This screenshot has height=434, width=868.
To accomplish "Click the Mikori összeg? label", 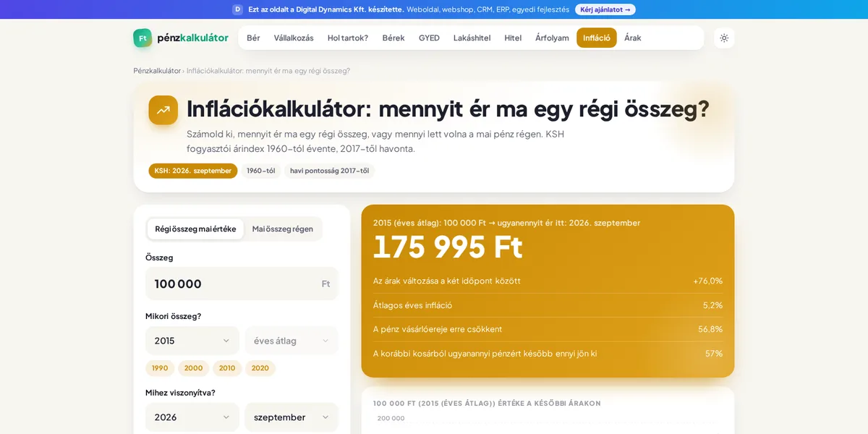I will pyautogui.click(x=174, y=316).
